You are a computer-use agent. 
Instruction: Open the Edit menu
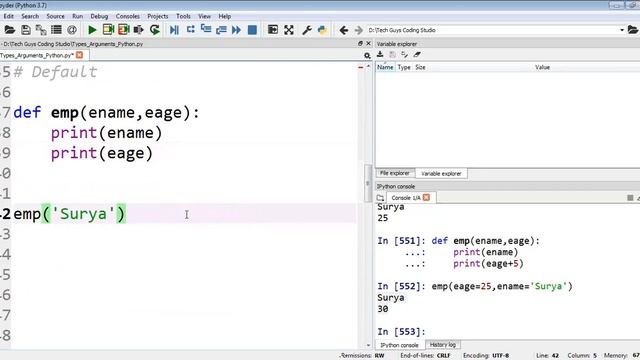[x=9, y=16]
